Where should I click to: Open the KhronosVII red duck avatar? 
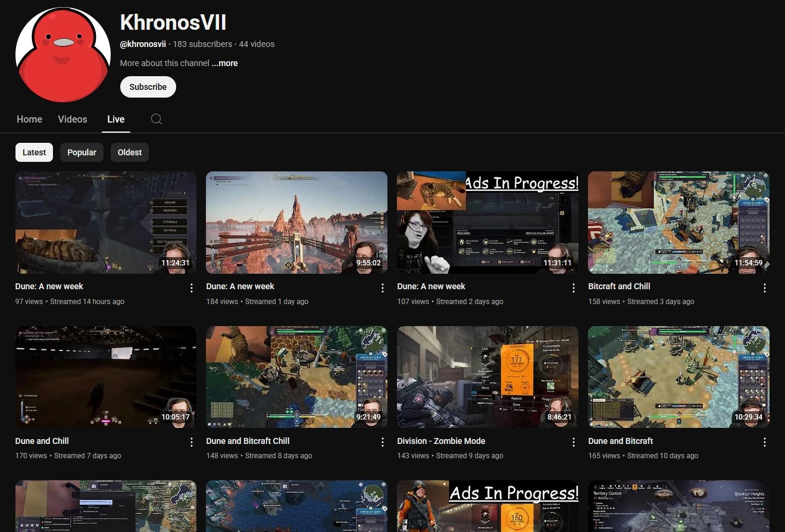click(63, 55)
